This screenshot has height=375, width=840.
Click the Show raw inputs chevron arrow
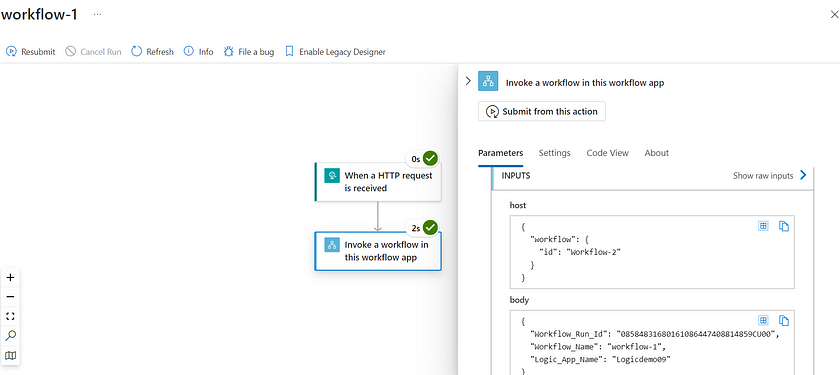802,175
